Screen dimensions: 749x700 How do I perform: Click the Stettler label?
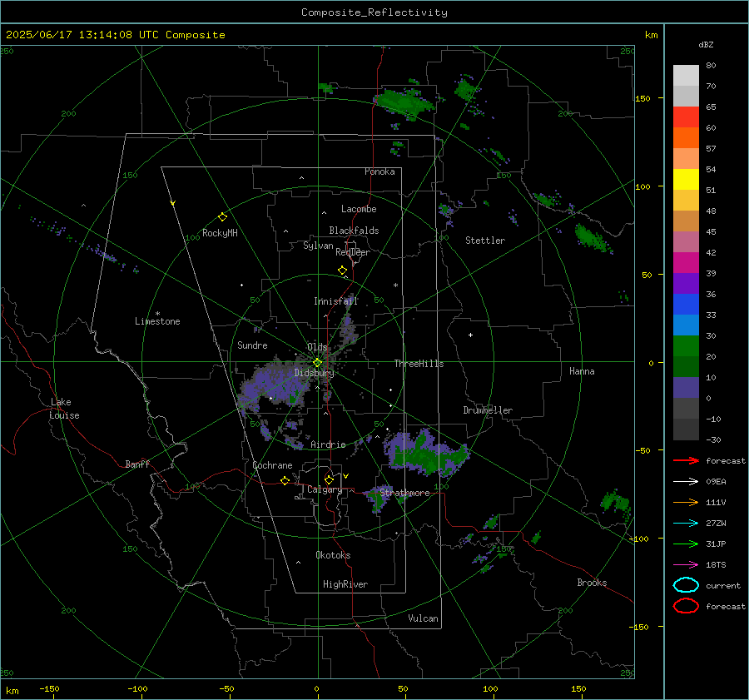[485, 241]
